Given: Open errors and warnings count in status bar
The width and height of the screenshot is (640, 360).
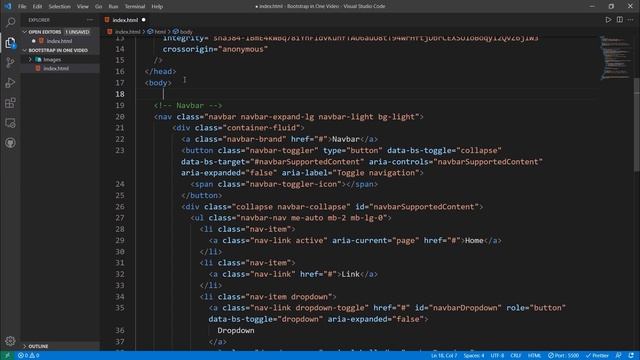Looking at the screenshot, I should pos(29,356).
